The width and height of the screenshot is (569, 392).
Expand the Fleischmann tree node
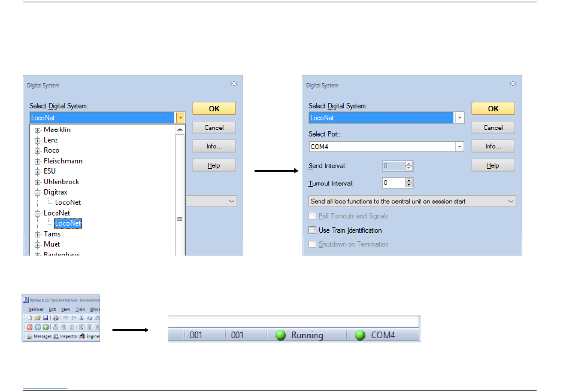tap(37, 162)
